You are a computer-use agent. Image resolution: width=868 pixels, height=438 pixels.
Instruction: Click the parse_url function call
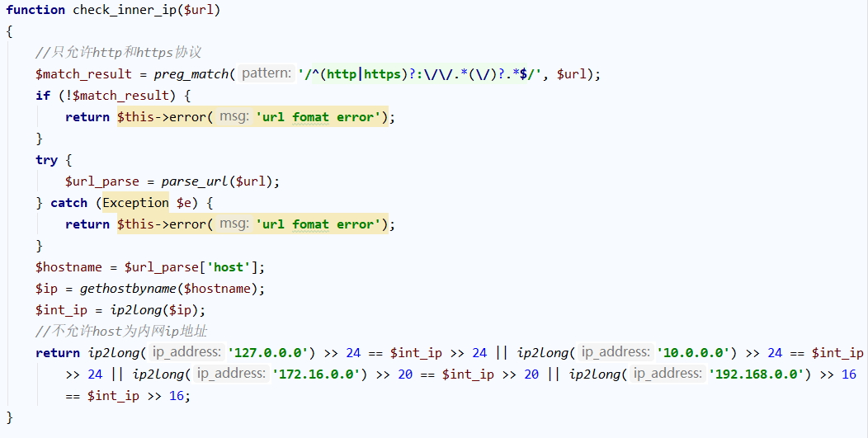click(x=194, y=181)
